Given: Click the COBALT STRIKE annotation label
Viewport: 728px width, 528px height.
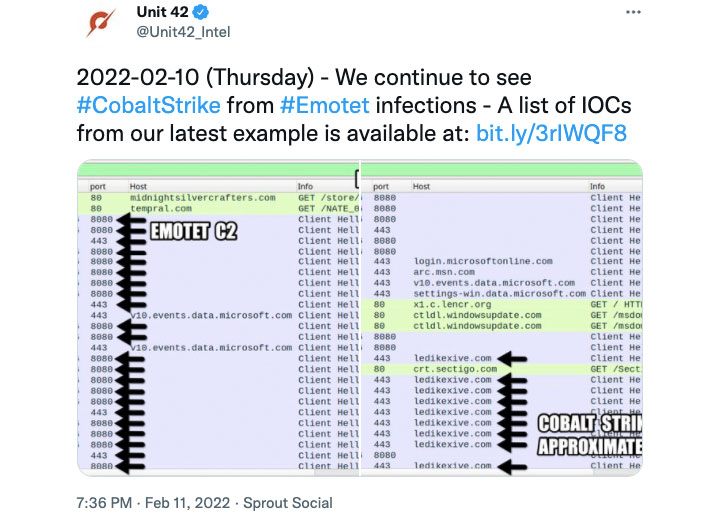Looking at the screenshot, I should tap(590, 434).
